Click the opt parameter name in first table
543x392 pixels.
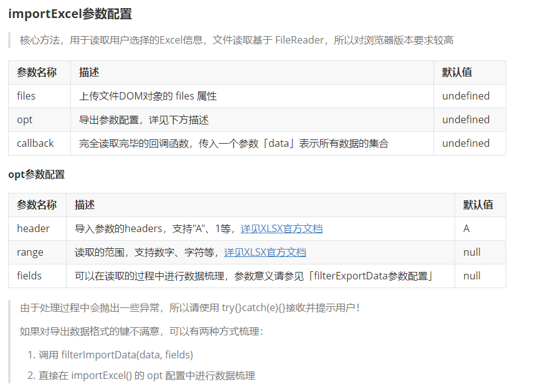25,119
